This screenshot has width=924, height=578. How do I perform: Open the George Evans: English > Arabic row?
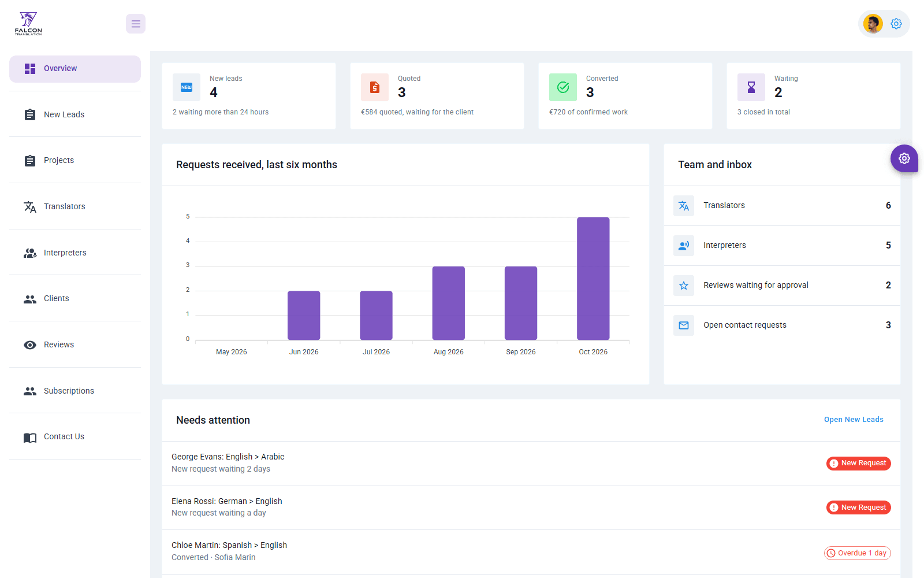pyautogui.click(x=531, y=464)
